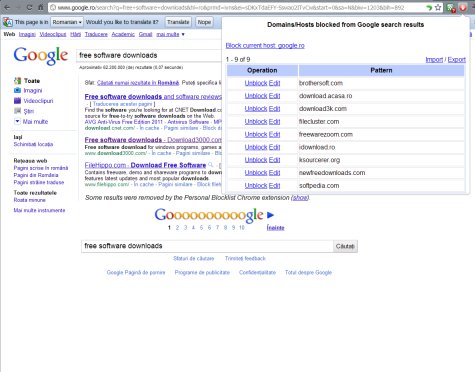475x372 pixels.
Task: Click 'Block current host: google.ro' link
Action: 265,45
